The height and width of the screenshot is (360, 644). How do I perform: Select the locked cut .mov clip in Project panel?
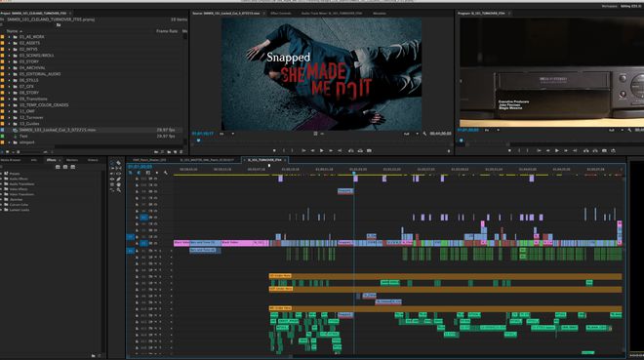coord(58,130)
